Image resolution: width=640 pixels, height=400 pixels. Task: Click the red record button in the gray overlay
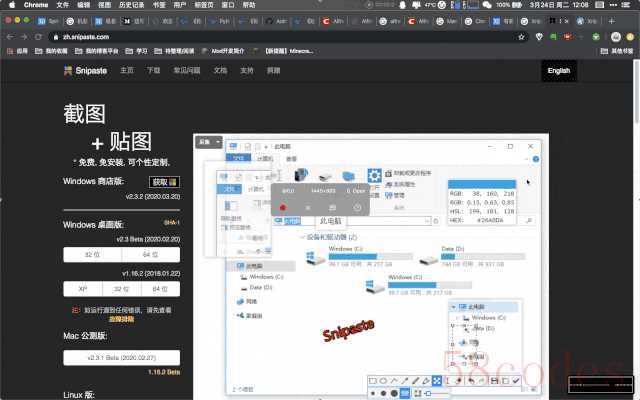283,207
